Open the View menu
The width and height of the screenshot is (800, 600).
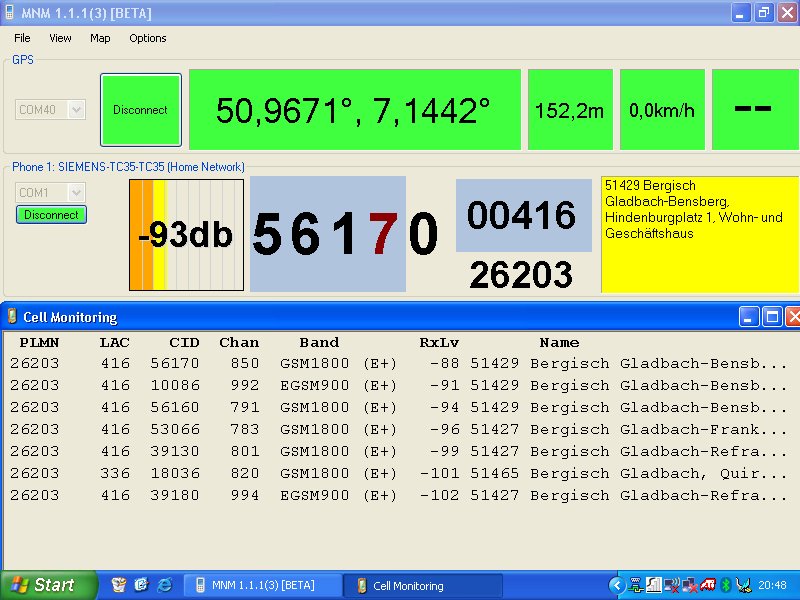(60, 38)
